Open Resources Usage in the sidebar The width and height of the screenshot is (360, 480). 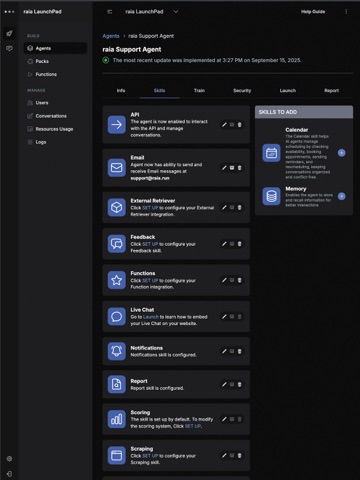point(55,129)
